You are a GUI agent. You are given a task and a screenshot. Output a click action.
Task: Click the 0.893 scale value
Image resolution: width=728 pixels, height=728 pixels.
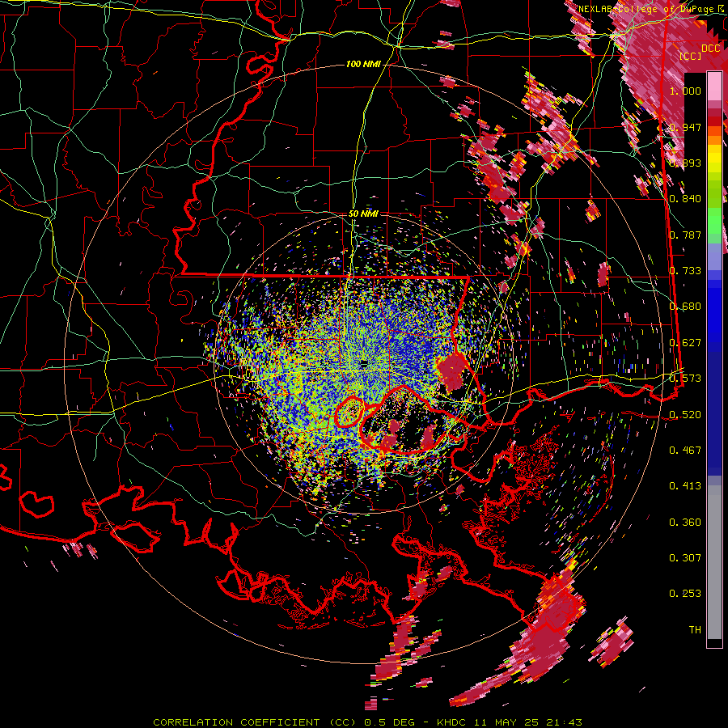[685, 163]
